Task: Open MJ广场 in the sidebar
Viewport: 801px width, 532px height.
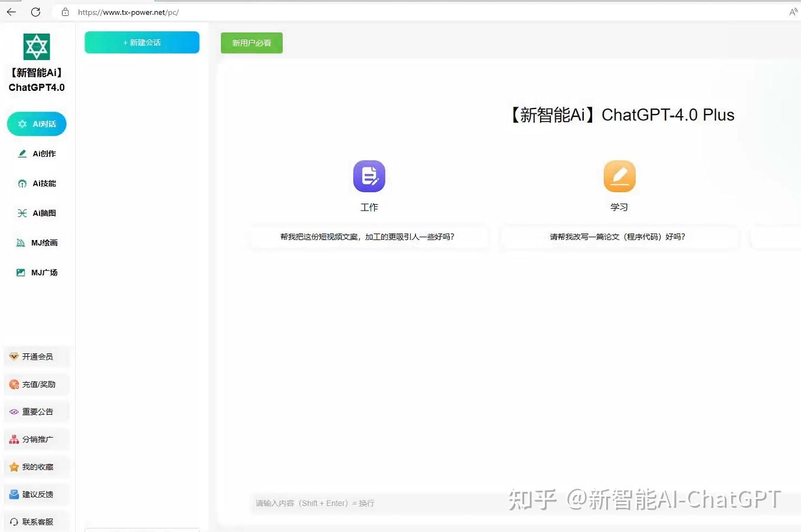Action: [37, 272]
